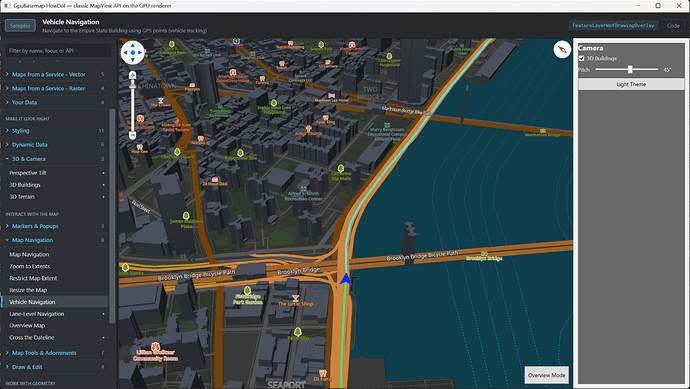Click the center dot of the pan control
This screenshot has height=389, width=690.
pyautogui.click(x=132, y=53)
